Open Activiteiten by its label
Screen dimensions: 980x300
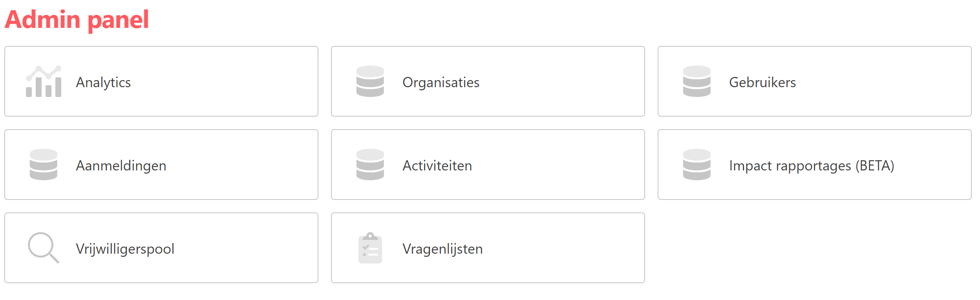coord(437,166)
